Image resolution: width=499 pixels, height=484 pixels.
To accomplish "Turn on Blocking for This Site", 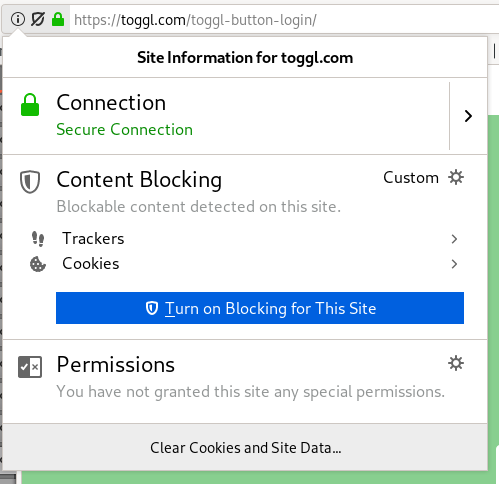I will (x=260, y=308).
